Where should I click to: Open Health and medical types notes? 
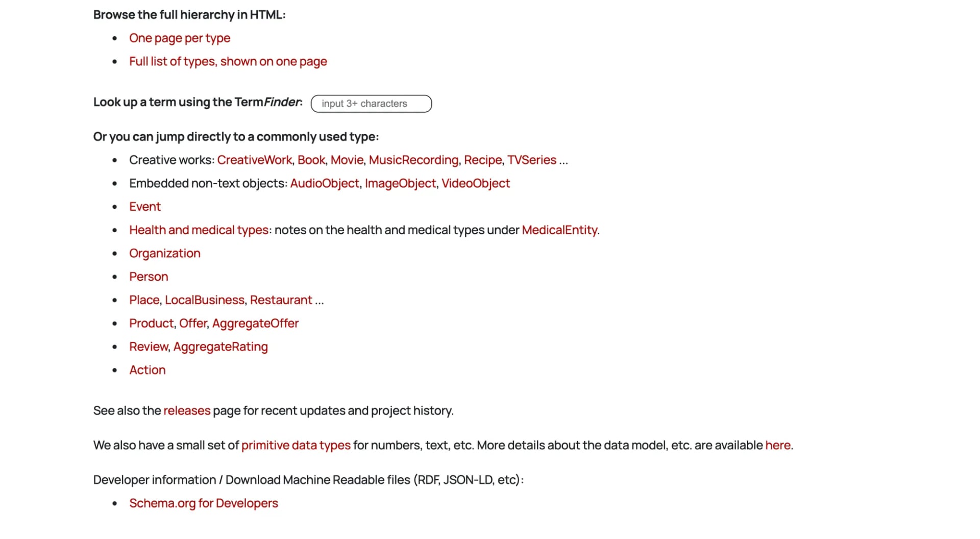tap(199, 230)
